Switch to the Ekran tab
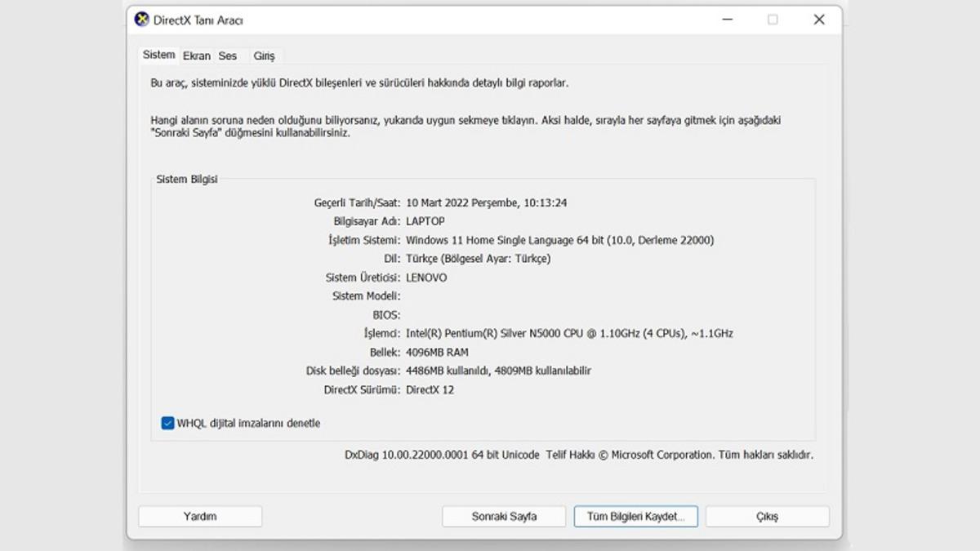The image size is (980, 551). click(x=197, y=56)
